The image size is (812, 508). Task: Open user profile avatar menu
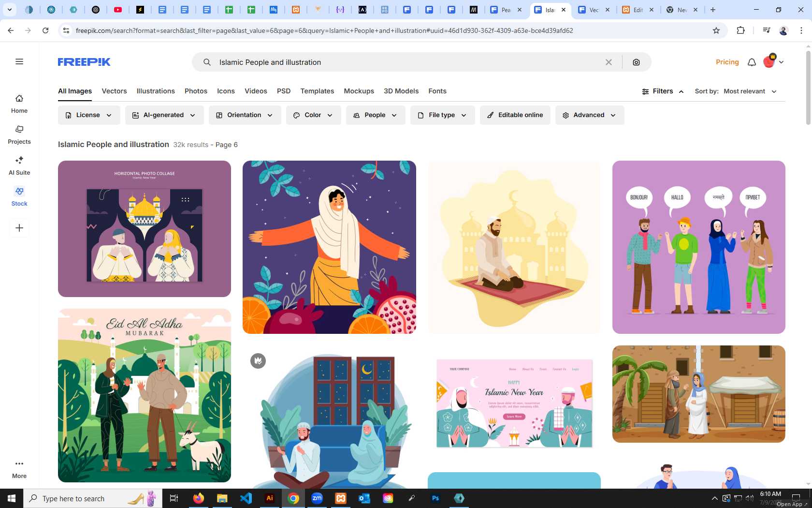(773, 61)
